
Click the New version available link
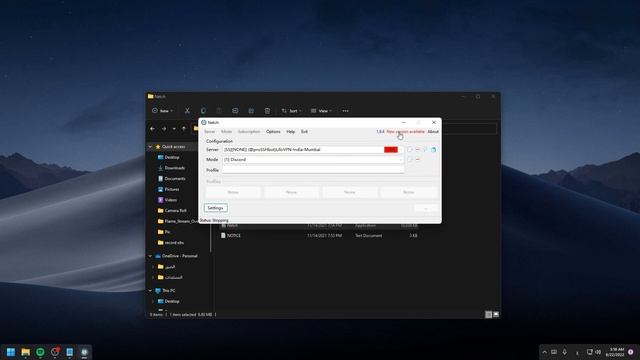[x=405, y=132]
